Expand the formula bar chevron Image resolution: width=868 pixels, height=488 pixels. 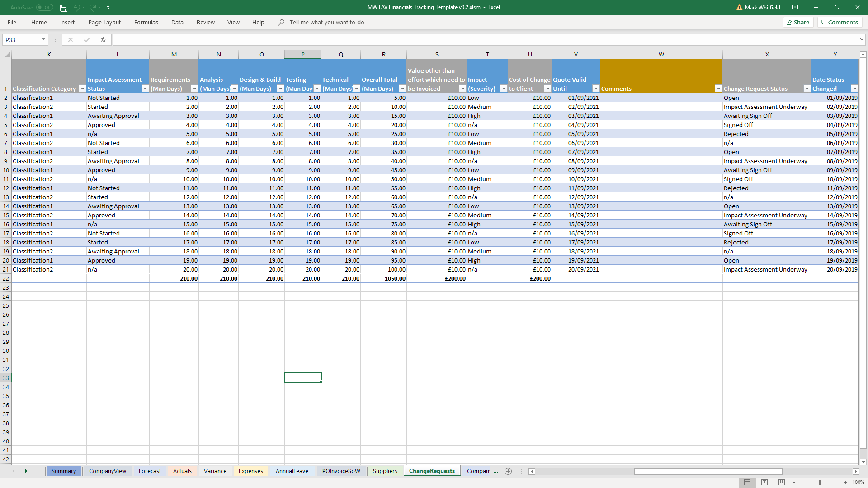pos(862,40)
